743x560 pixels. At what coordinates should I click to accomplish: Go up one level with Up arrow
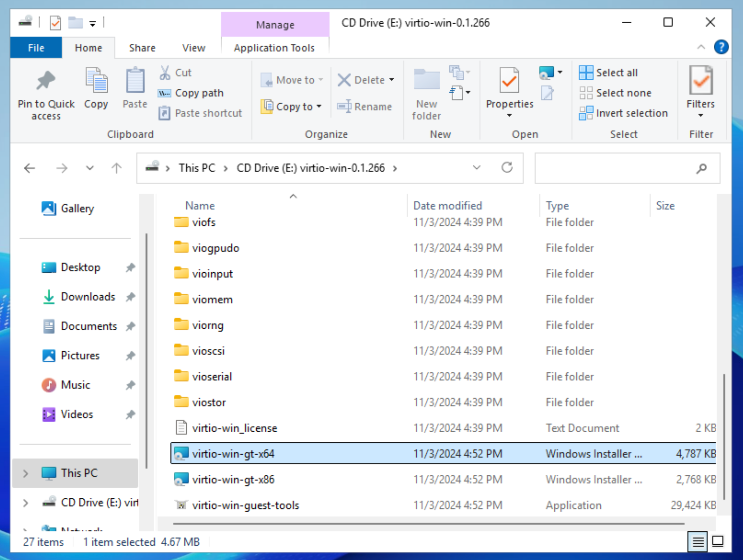pos(117,168)
